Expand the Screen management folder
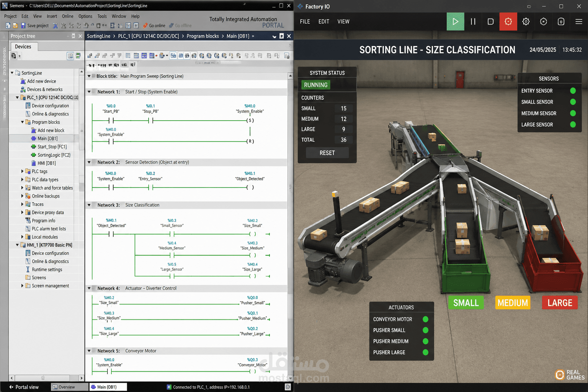This screenshot has width=588, height=392. (22, 286)
